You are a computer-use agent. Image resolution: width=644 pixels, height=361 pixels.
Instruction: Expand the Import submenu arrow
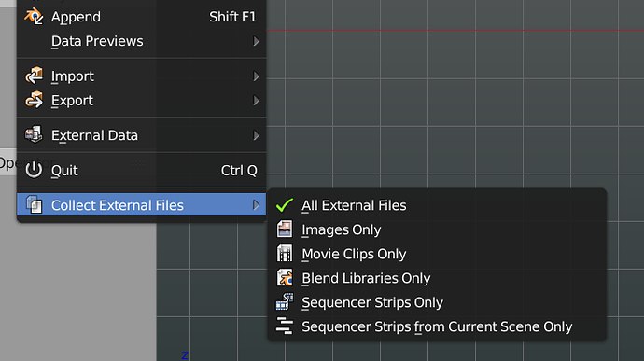point(257,76)
